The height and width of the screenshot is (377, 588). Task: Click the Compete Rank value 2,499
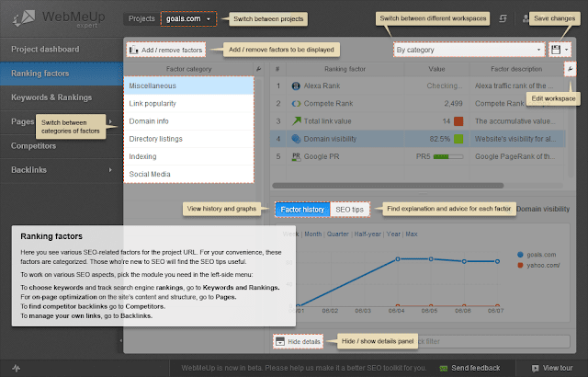pos(453,104)
